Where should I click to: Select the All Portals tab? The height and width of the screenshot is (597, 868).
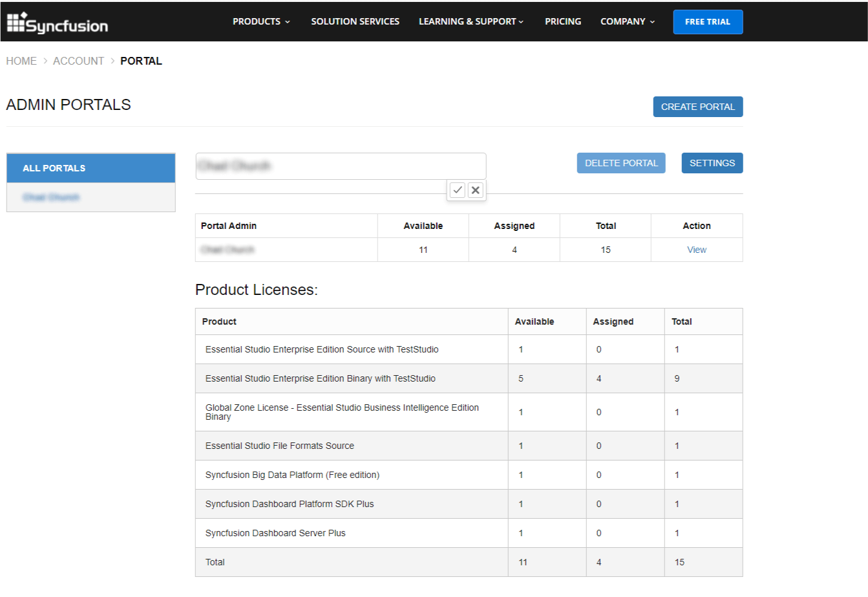click(90, 168)
